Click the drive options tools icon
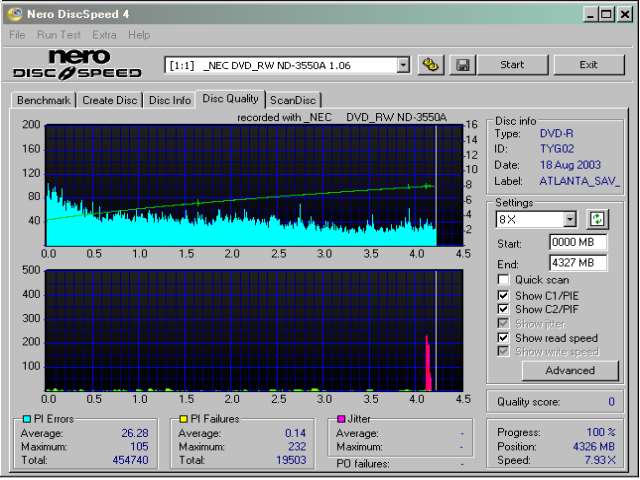The width and height of the screenshot is (640, 480). click(x=431, y=65)
